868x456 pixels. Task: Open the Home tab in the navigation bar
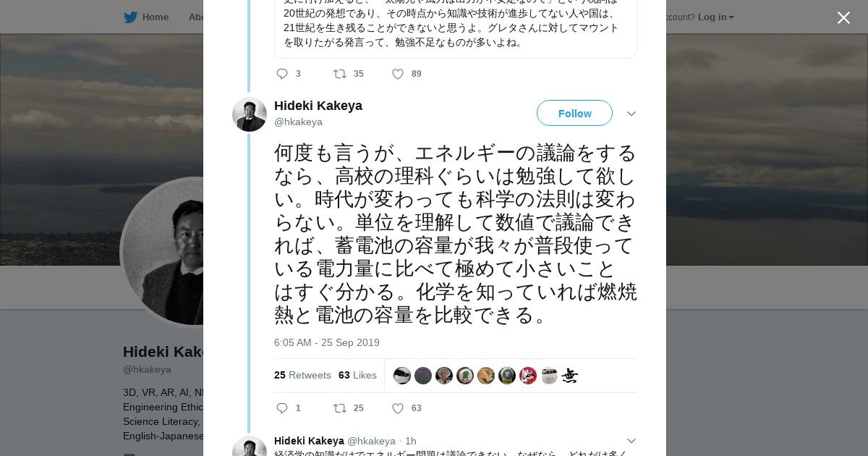[x=155, y=17]
